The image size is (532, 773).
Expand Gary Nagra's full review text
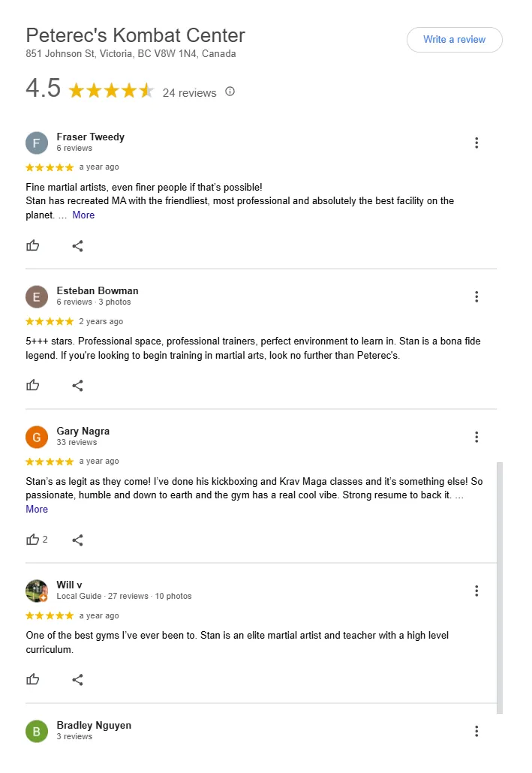point(37,509)
